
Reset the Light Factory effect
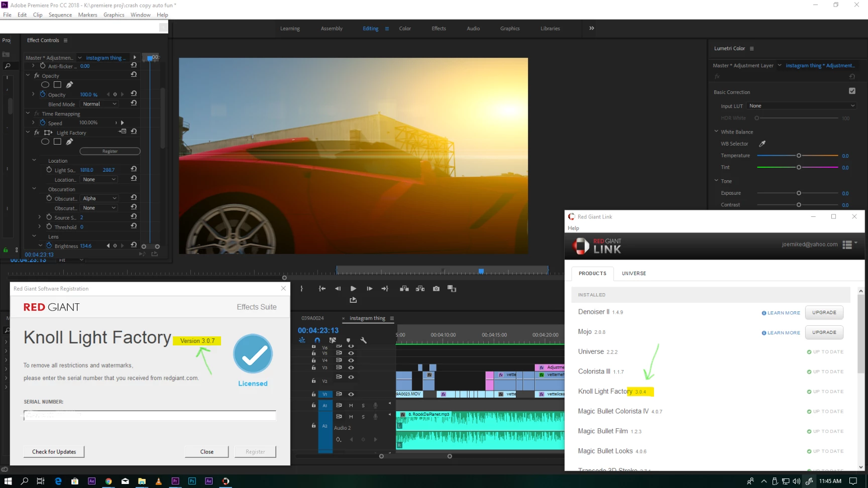pos(134,132)
